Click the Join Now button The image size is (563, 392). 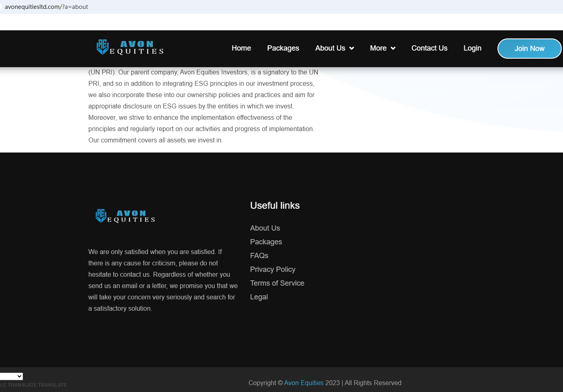click(529, 49)
